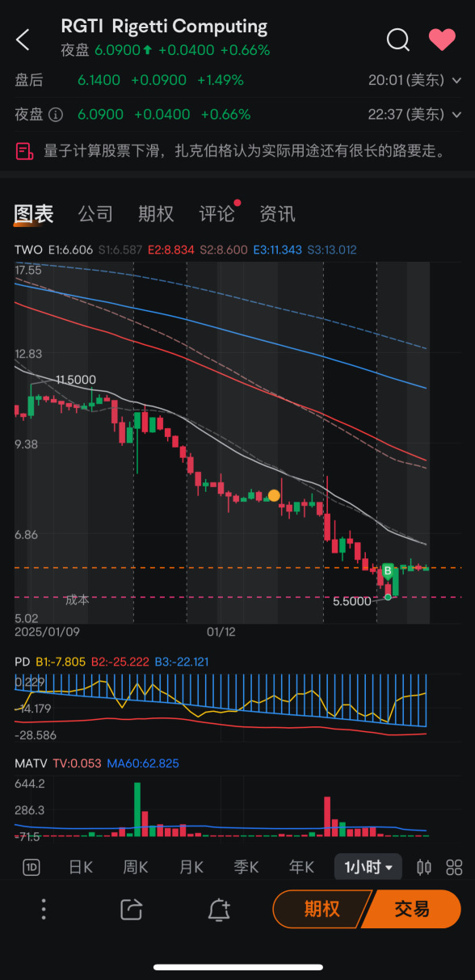This screenshot has width=475, height=980.
Task: Tap the RGTI Rigetti Computing title
Action: (164, 26)
